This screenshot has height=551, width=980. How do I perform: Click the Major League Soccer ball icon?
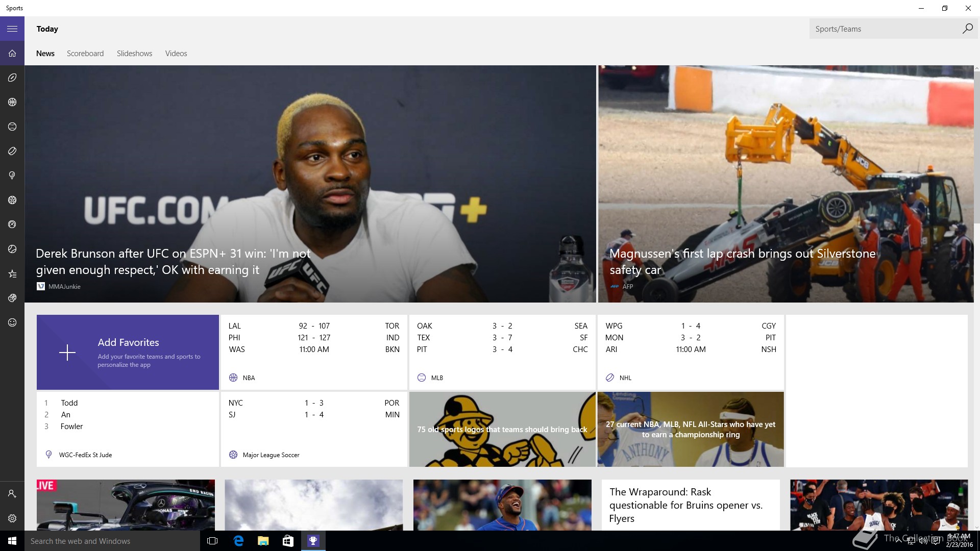233,455
